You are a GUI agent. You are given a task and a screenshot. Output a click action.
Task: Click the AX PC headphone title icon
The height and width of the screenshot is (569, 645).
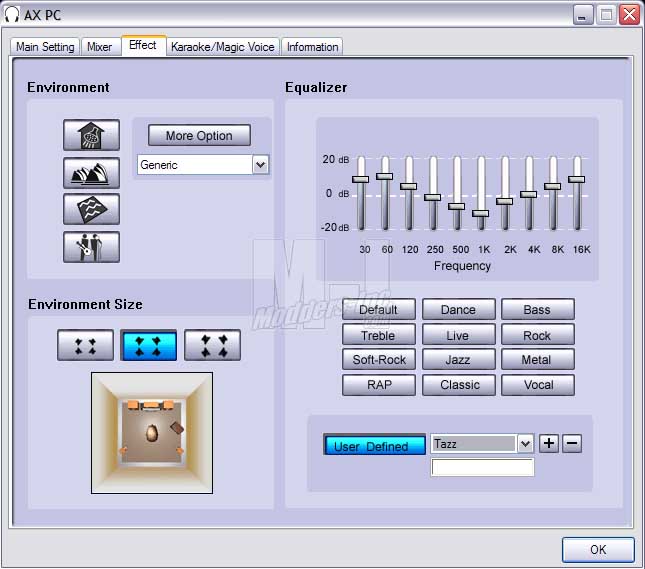(12, 15)
